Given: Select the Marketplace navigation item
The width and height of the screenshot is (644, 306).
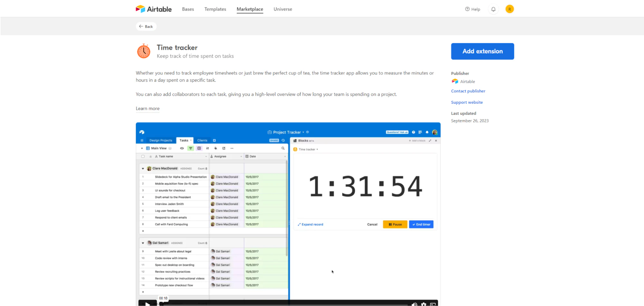Looking at the screenshot, I should point(250,9).
